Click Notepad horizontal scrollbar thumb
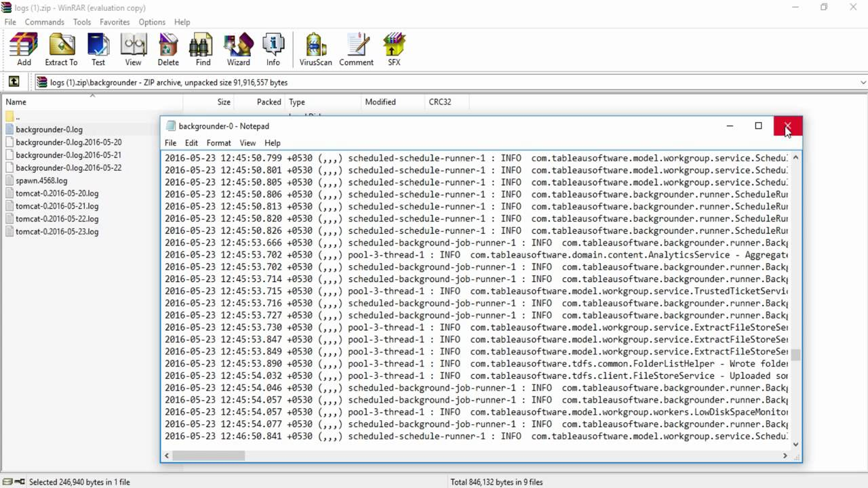Viewport: 868px width, 488px height. pos(208,455)
